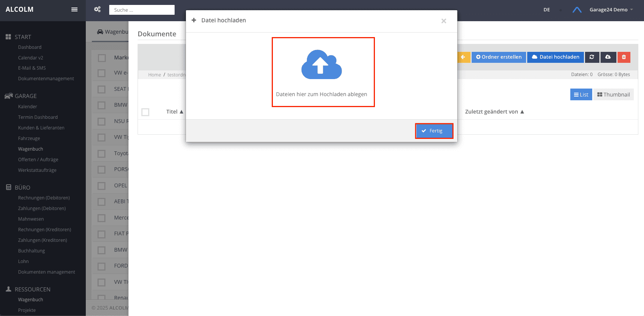
Task: Open Buchhaltung in the sidebar
Action: [x=31, y=251]
